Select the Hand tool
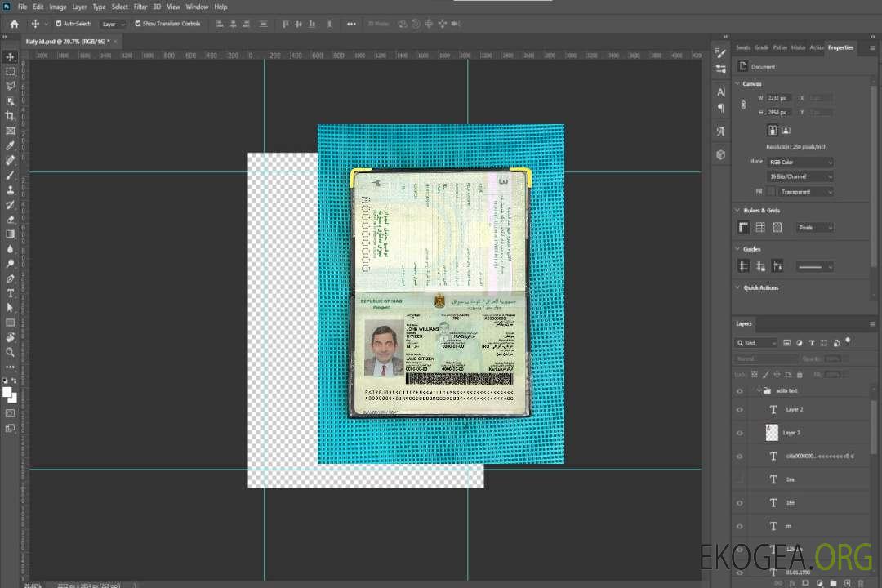Image resolution: width=882 pixels, height=588 pixels. coord(10,337)
